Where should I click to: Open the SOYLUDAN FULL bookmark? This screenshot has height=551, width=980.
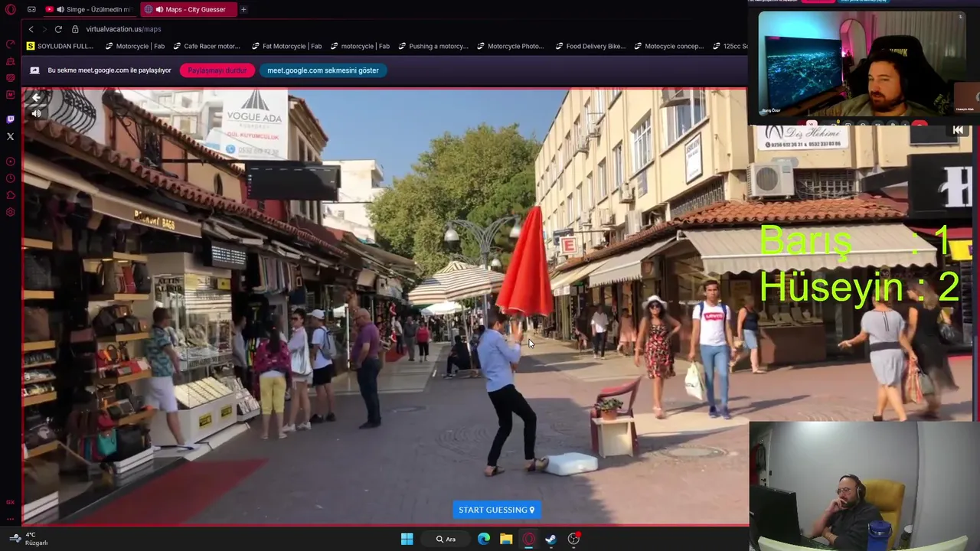point(60,46)
